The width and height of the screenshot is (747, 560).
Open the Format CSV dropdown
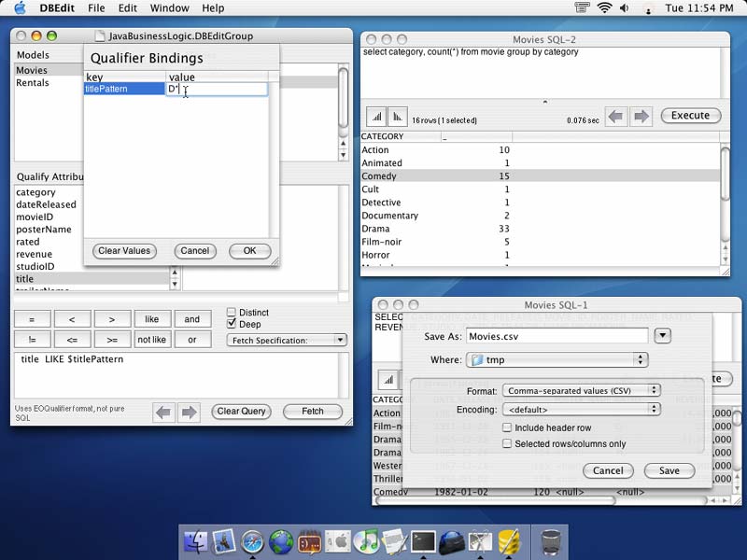581,390
